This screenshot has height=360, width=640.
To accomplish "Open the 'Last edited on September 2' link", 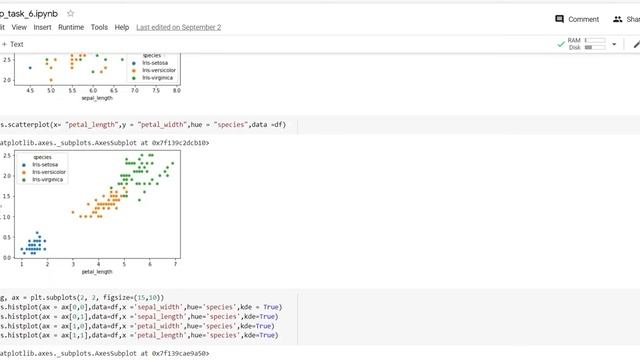I will (179, 27).
